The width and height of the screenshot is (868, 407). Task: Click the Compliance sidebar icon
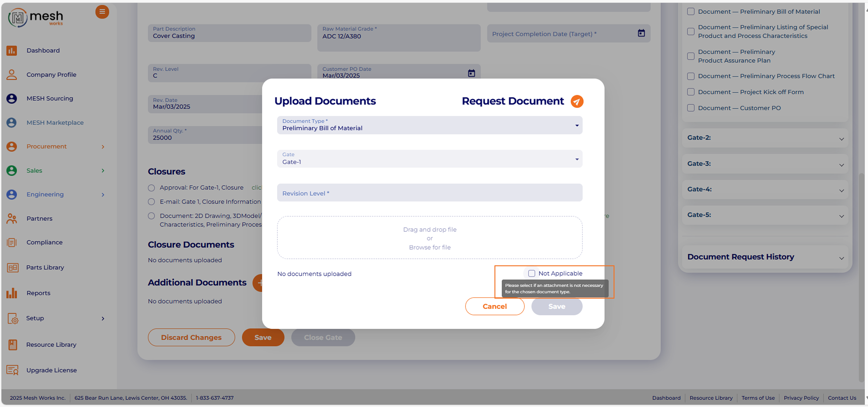(x=12, y=242)
